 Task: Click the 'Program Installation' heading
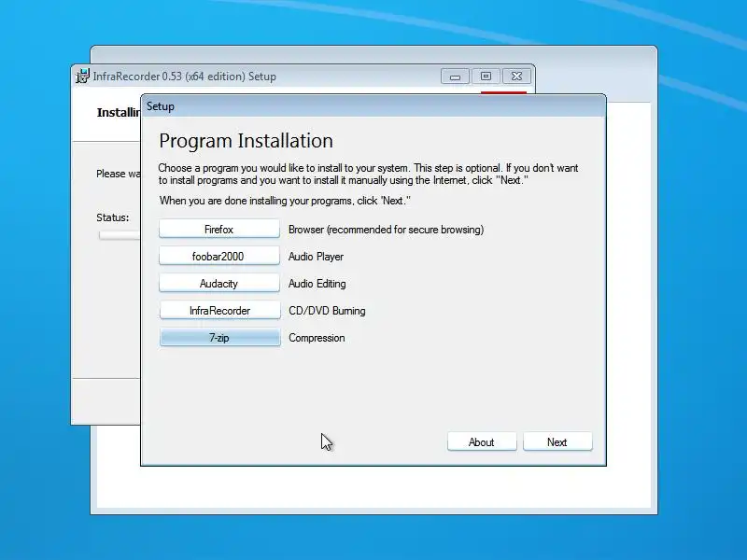point(246,141)
